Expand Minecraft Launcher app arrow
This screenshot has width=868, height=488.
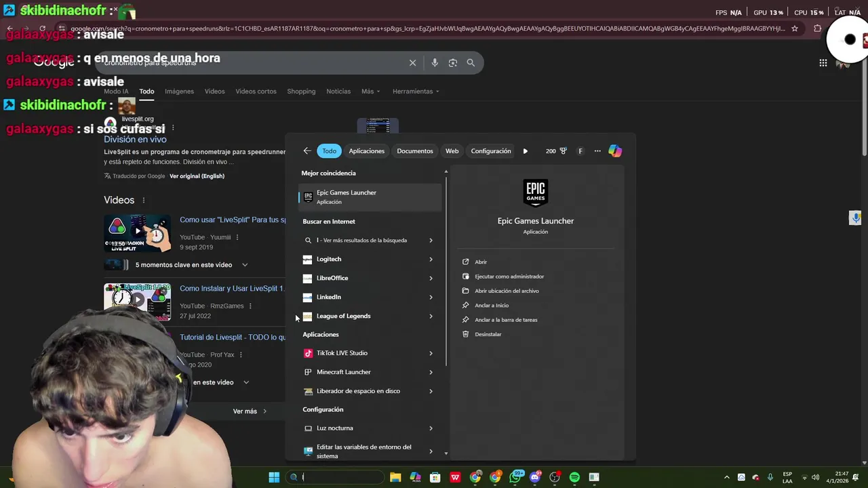pyautogui.click(x=431, y=372)
